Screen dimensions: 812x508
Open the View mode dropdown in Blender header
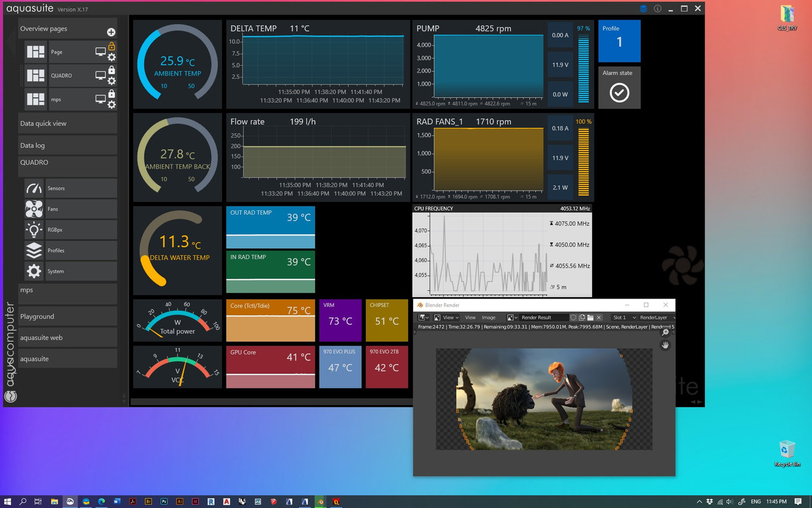point(447,317)
